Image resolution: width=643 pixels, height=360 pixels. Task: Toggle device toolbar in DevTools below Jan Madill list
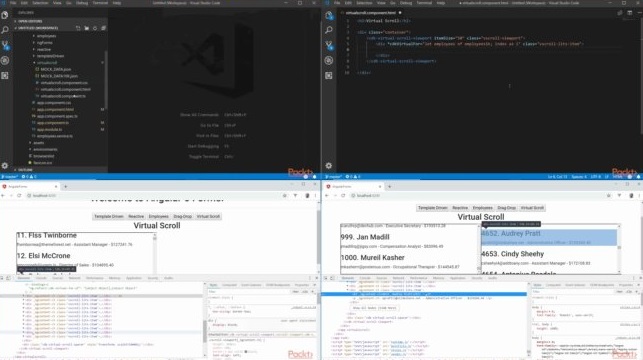[332, 278]
